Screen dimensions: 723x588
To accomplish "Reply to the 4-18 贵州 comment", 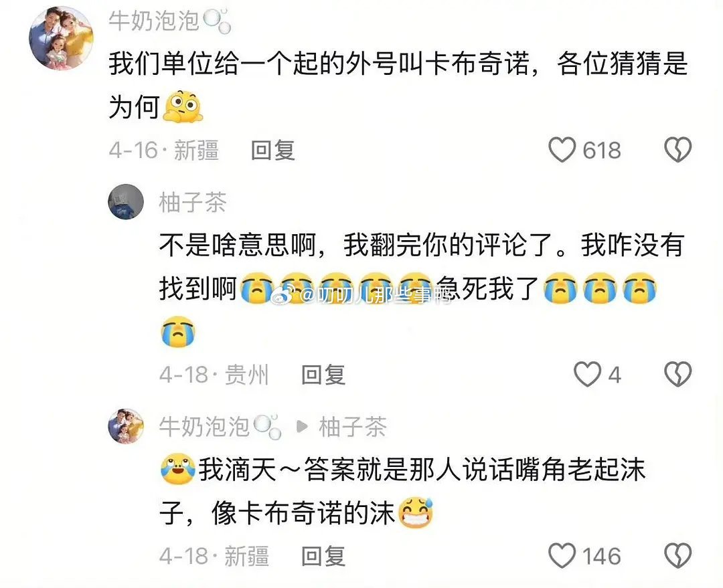I will tap(323, 374).
